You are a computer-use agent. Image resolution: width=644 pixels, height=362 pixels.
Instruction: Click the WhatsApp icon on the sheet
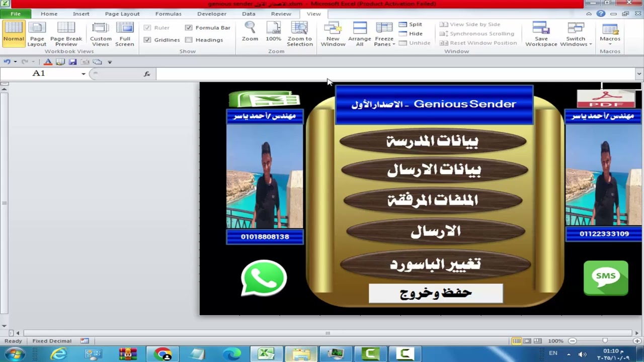pos(264,278)
